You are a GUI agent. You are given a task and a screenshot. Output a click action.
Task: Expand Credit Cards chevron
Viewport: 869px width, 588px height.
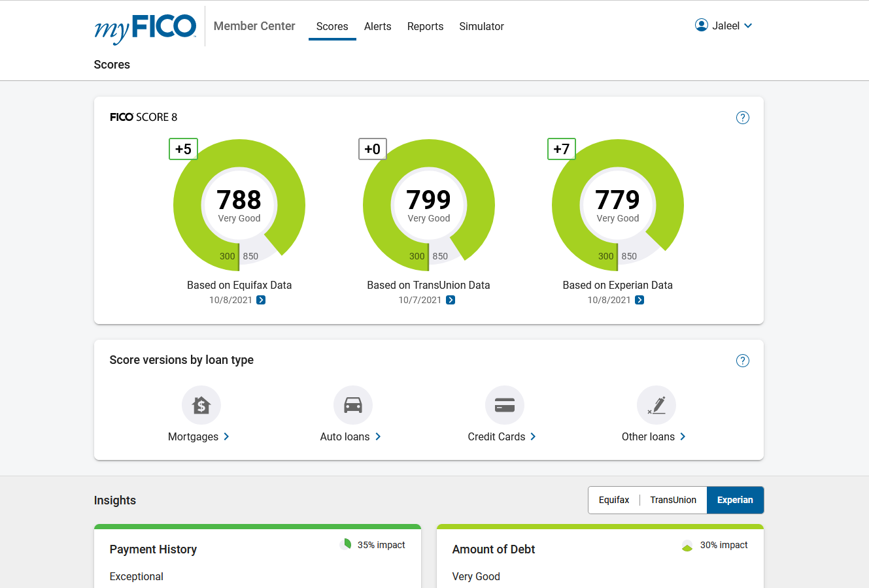tap(533, 436)
